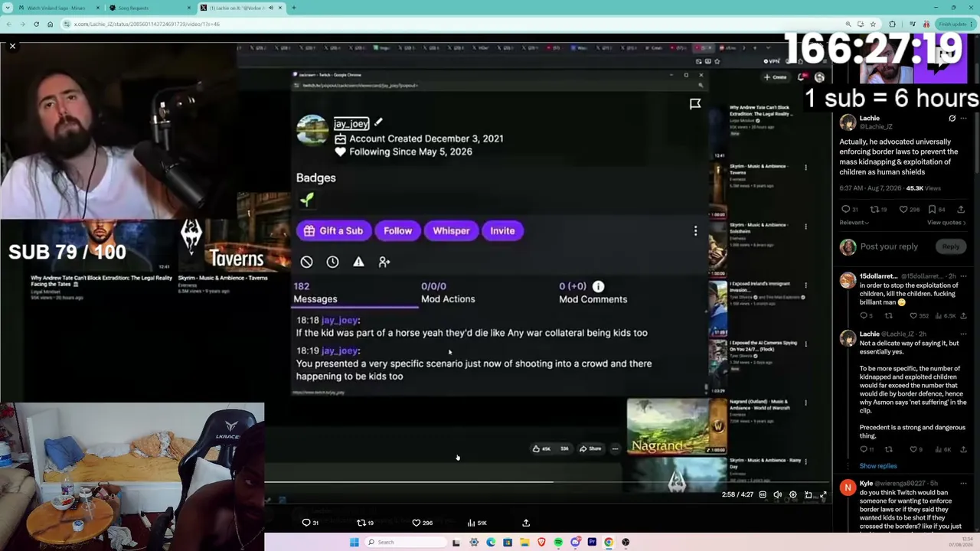Switch to the Song Requests tab
The width and height of the screenshot is (980, 551).
click(149, 8)
